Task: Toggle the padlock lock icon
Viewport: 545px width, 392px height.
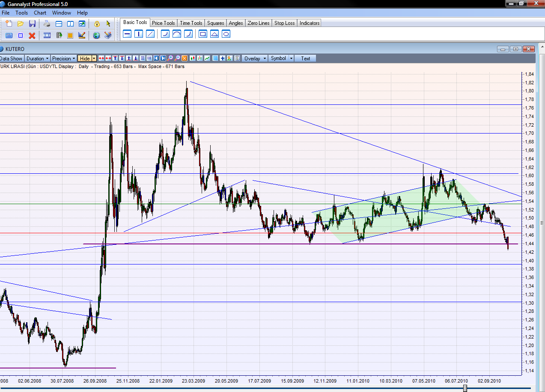Action: tap(97, 24)
